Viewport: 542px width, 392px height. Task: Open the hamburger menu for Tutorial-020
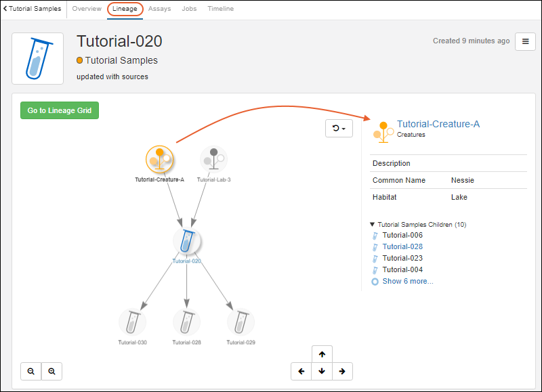(x=525, y=41)
